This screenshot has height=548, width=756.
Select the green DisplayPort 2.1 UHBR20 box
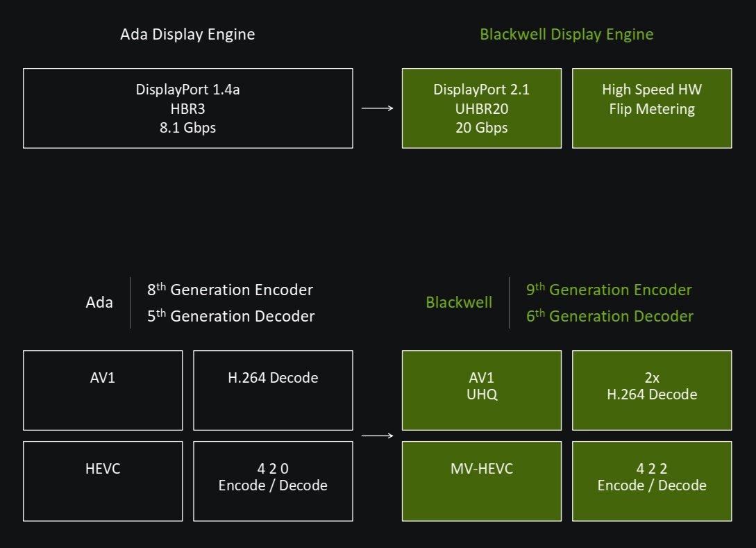(x=481, y=108)
